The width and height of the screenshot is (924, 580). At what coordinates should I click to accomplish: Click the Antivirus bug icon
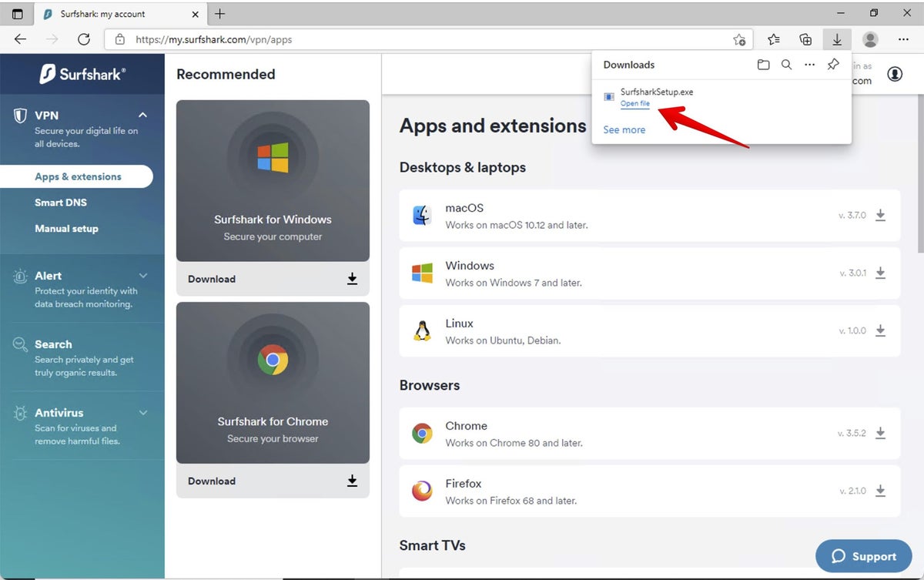(x=21, y=414)
